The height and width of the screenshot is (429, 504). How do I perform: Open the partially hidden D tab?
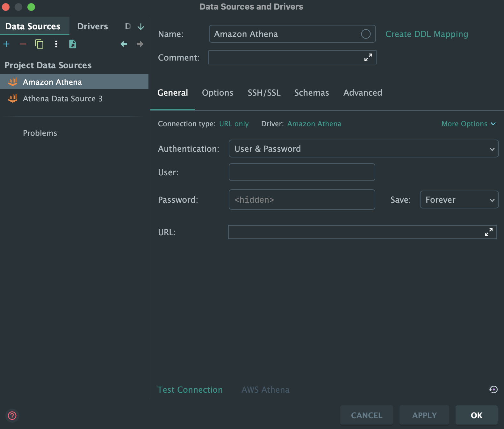tap(128, 26)
